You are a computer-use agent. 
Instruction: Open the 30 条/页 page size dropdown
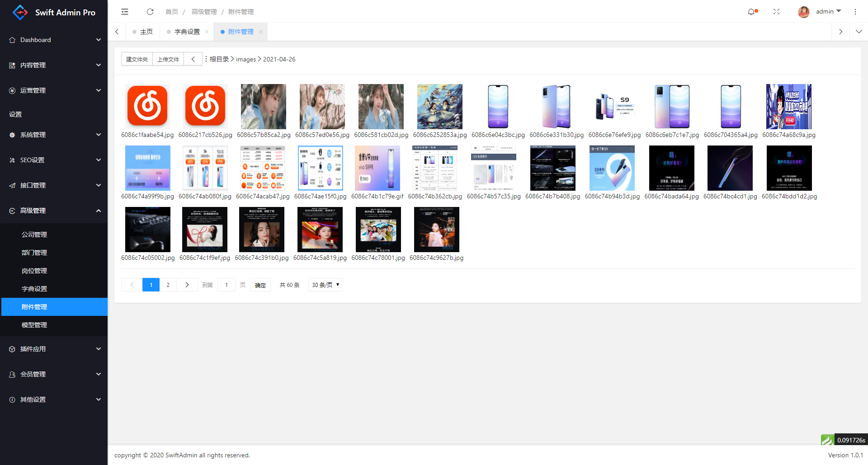click(x=325, y=285)
